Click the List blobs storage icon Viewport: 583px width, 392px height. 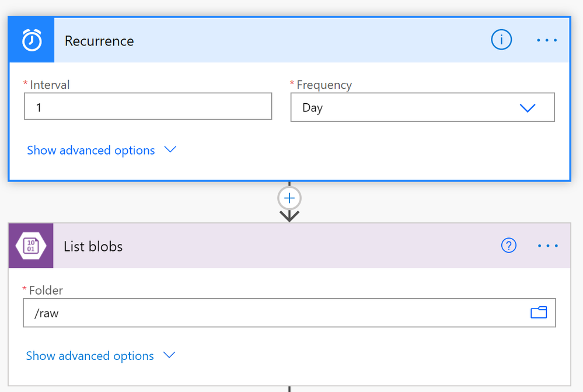point(31,246)
